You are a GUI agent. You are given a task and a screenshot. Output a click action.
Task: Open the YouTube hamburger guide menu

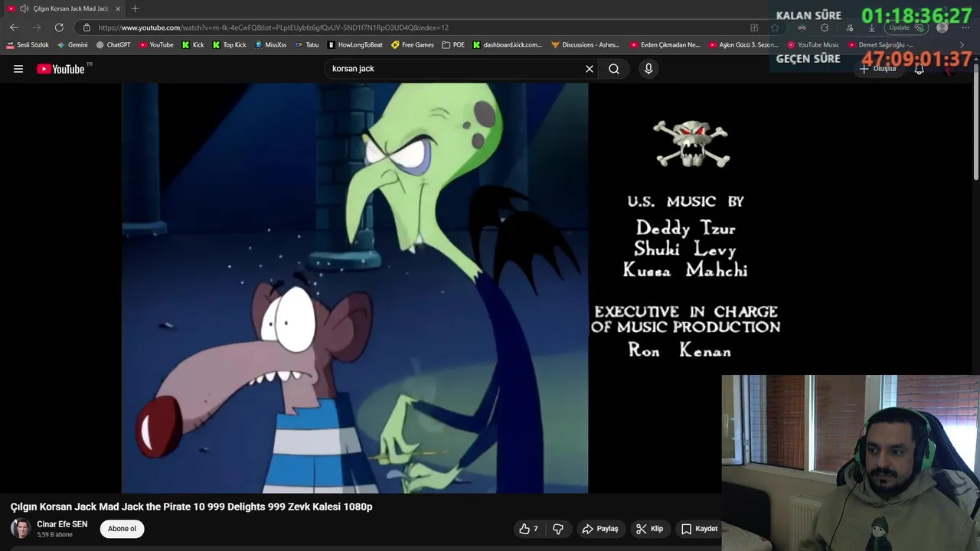[x=18, y=69]
